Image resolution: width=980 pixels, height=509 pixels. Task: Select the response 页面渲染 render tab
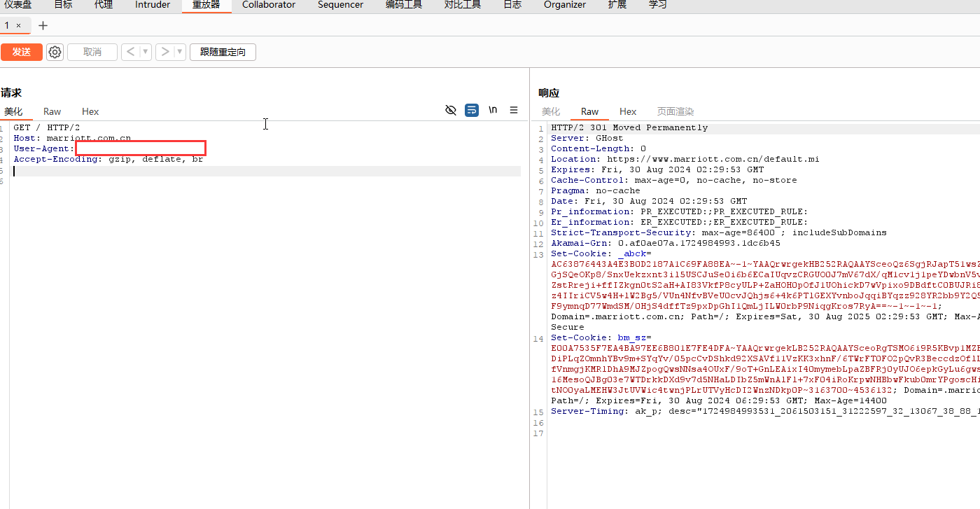point(675,111)
